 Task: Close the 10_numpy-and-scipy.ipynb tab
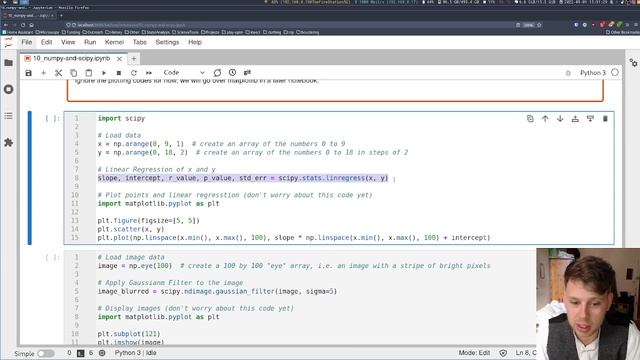click(x=119, y=59)
